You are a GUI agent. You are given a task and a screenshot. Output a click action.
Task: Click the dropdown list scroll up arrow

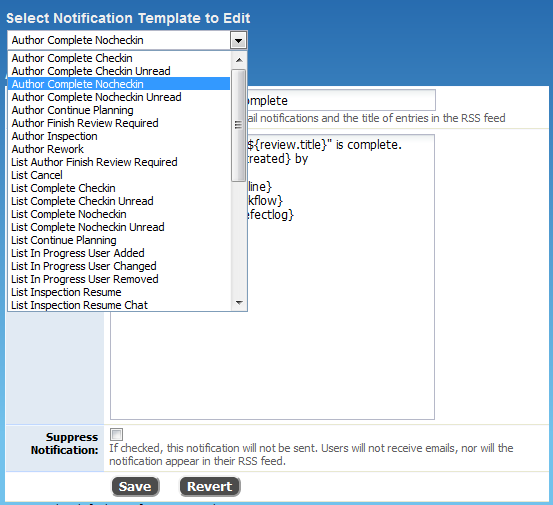[239, 60]
